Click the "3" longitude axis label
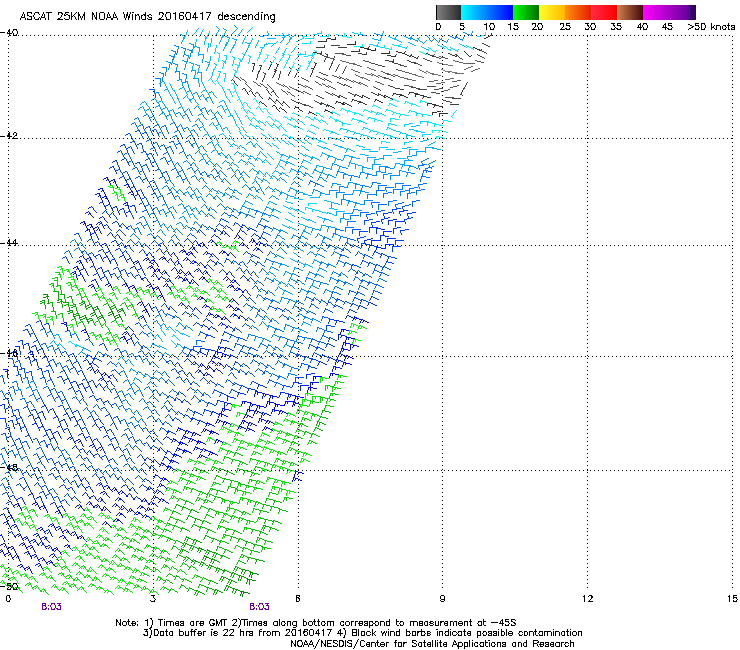Image resolution: width=740 pixels, height=650 pixels. [153, 599]
